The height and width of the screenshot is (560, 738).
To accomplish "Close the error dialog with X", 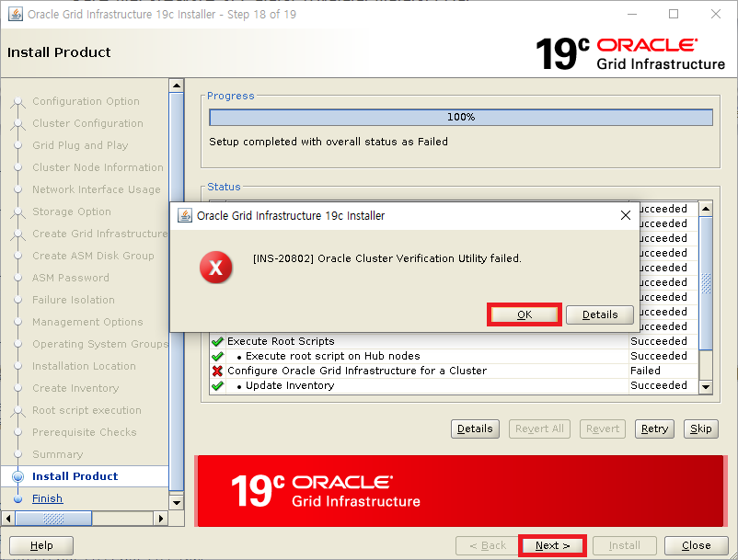I will (x=626, y=215).
